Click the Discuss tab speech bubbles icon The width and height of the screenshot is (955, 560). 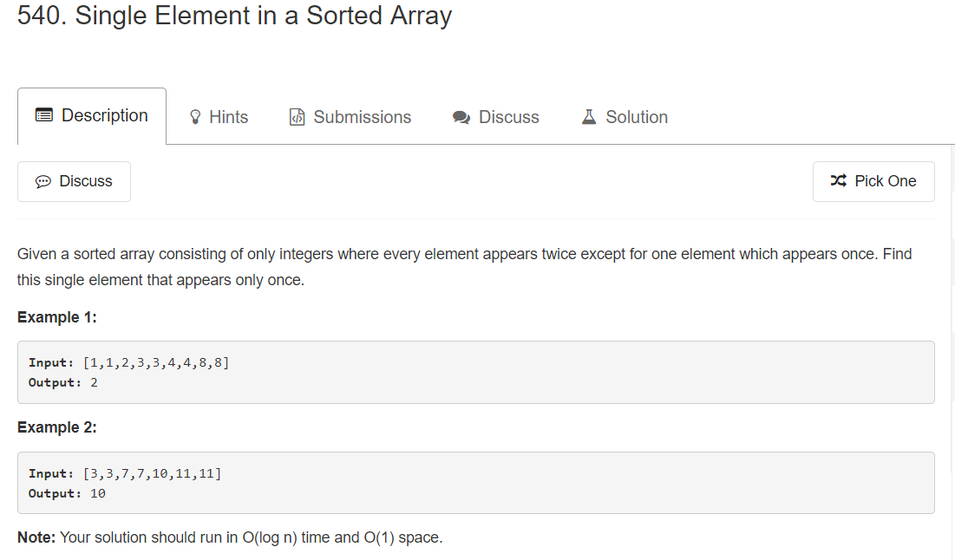tap(461, 118)
